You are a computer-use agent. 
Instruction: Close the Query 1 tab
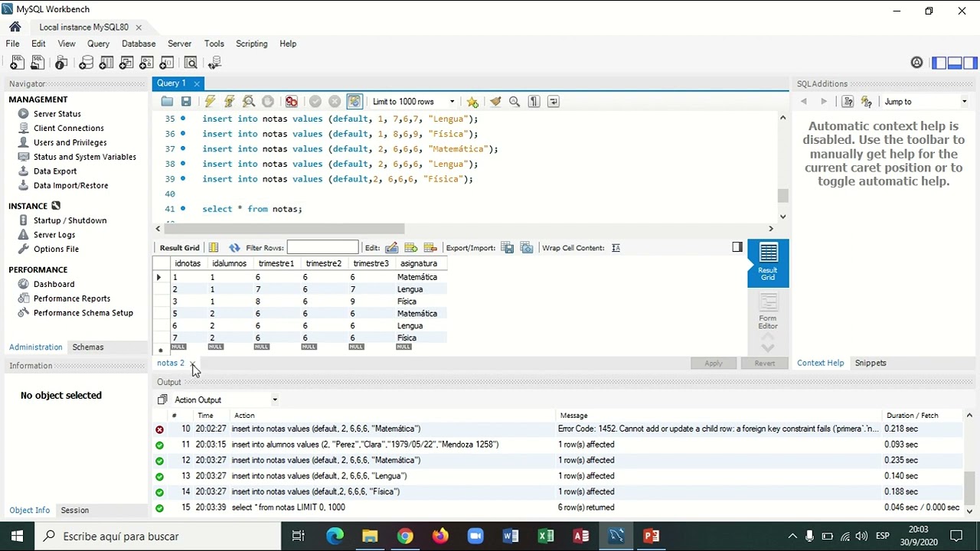tap(197, 83)
